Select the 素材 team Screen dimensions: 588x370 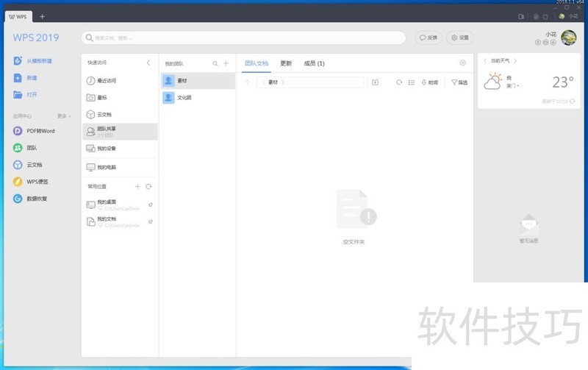click(x=198, y=81)
